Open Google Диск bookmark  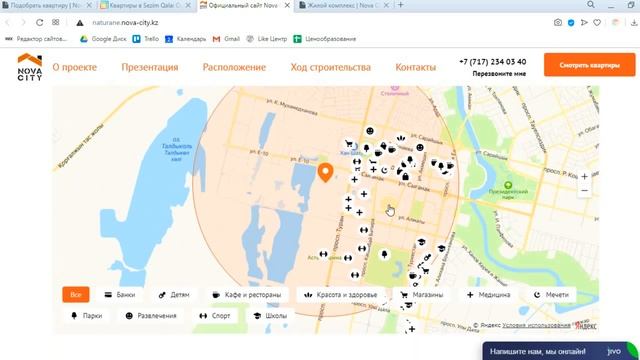pos(103,39)
